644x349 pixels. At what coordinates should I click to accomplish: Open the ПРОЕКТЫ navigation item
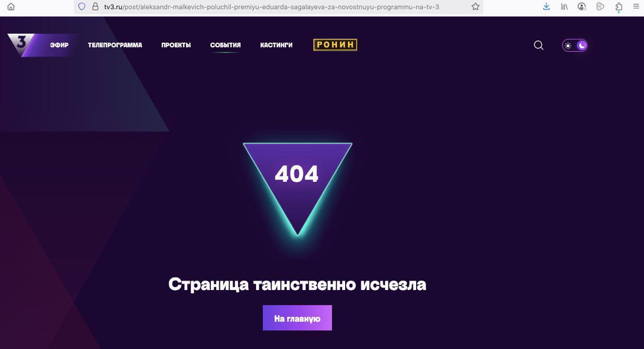click(x=176, y=45)
